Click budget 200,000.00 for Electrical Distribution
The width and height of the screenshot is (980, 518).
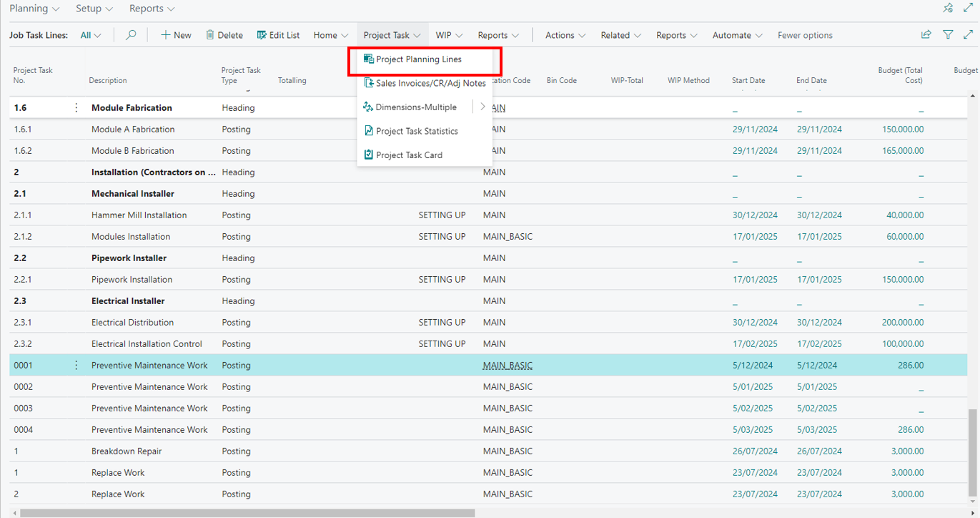[903, 323]
